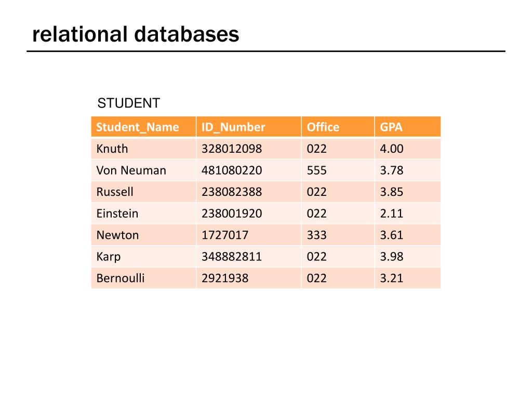Click the ID_Number column header
Screen dimensions: 532x399
249,127
